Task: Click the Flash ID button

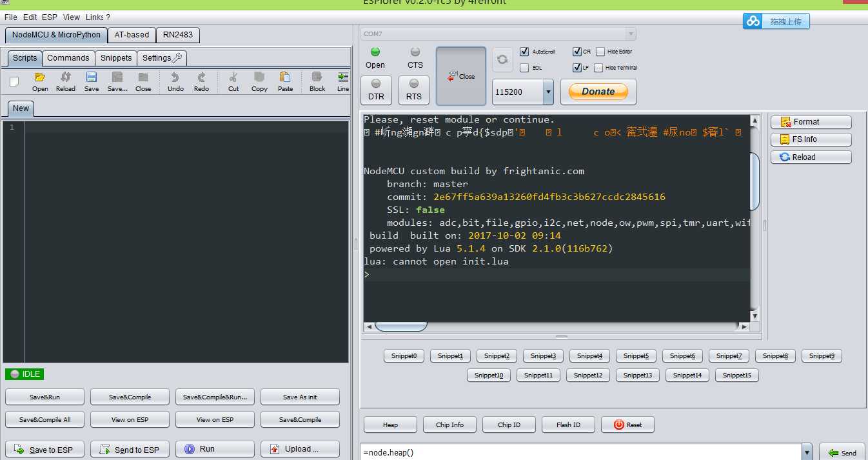Action: (568, 425)
